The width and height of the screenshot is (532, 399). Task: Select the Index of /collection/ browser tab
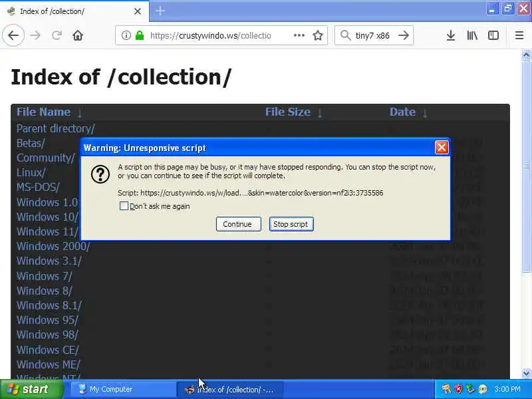[x=74, y=11]
